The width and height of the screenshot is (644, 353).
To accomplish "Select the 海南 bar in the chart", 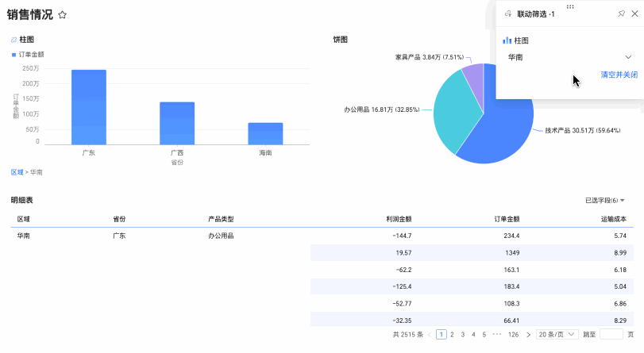I will click(x=265, y=133).
